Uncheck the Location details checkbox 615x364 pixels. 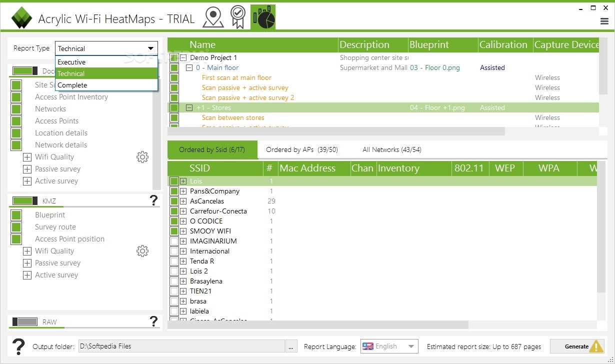(16, 133)
